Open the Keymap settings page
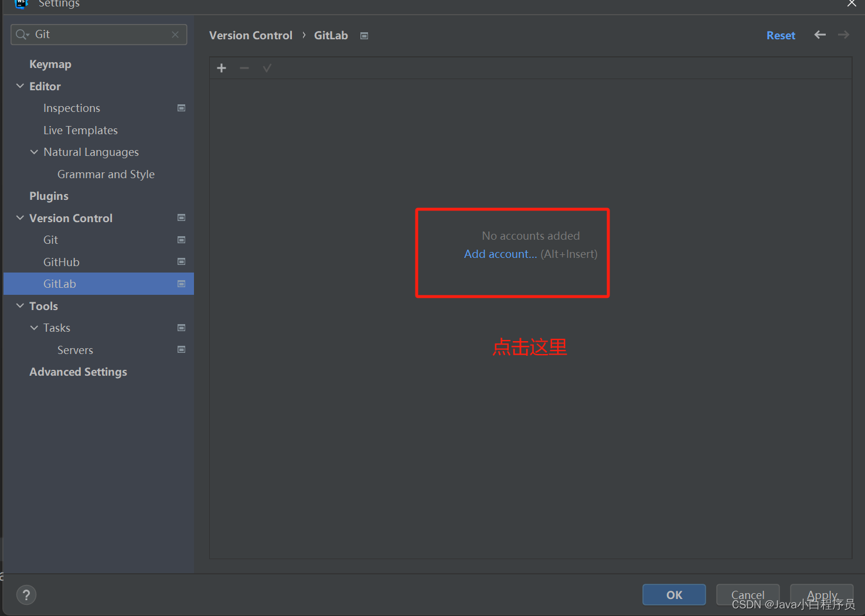The width and height of the screenshot is (865, 616). coord(50,64)
